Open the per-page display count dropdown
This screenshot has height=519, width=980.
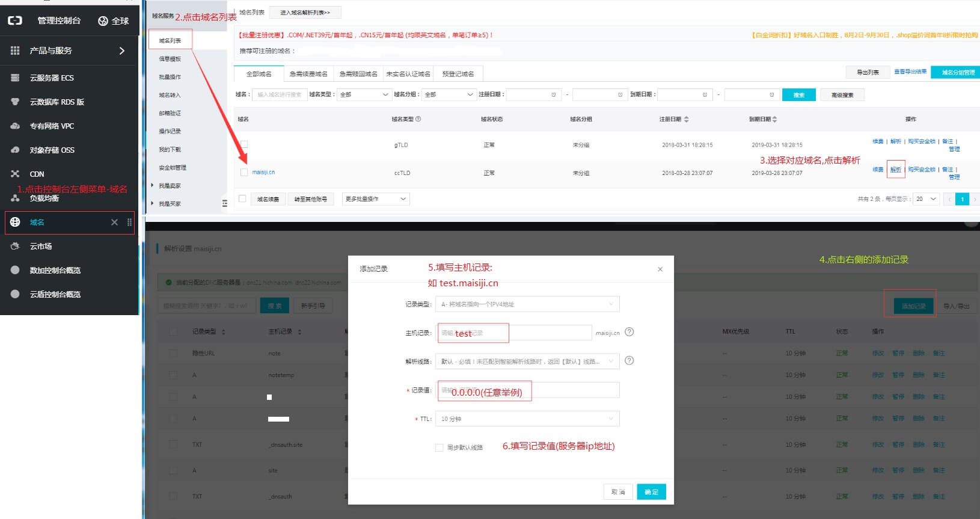pyautogui.click(x=926, y=199)
